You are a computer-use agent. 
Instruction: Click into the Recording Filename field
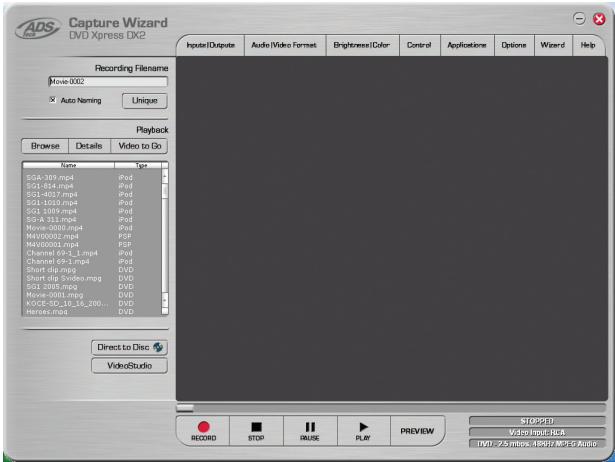pyautogui.click(x=108, y=82)
